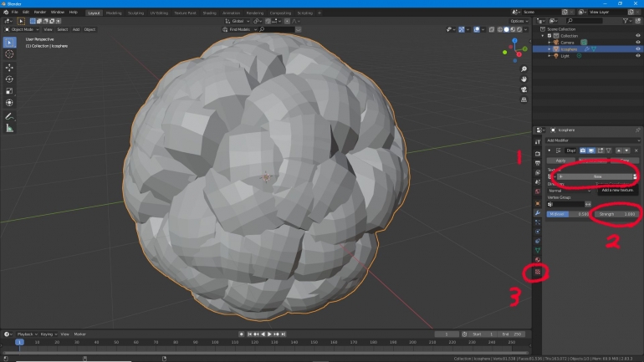The height and width of the screenshot is (362, 644).
Task: Open the Direction Normal dropdown
Action: pos(570,191)
